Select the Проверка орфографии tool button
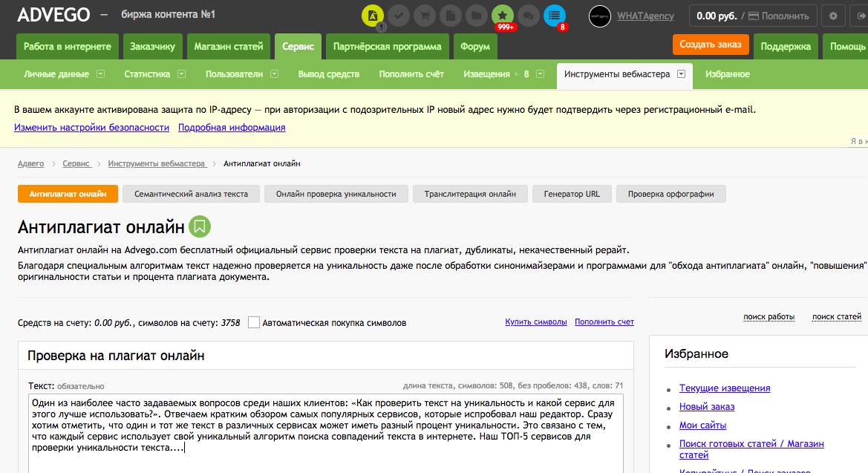 (670, 194)
